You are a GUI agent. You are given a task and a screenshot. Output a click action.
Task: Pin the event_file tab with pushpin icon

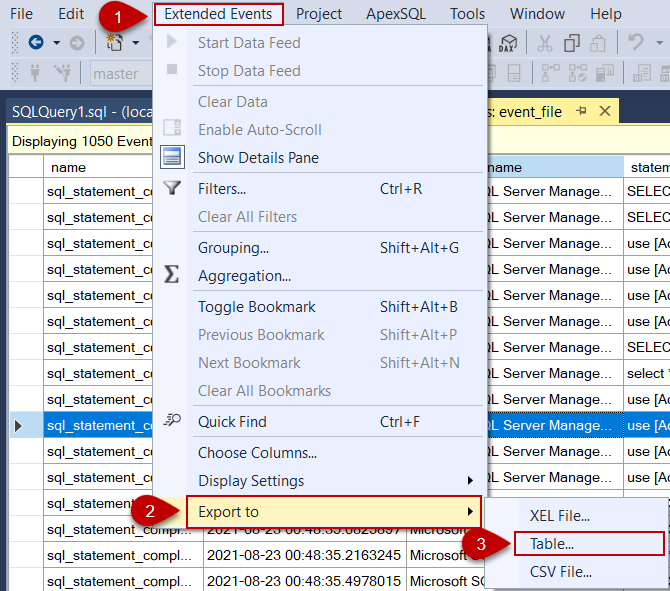(x=581, y=111)
